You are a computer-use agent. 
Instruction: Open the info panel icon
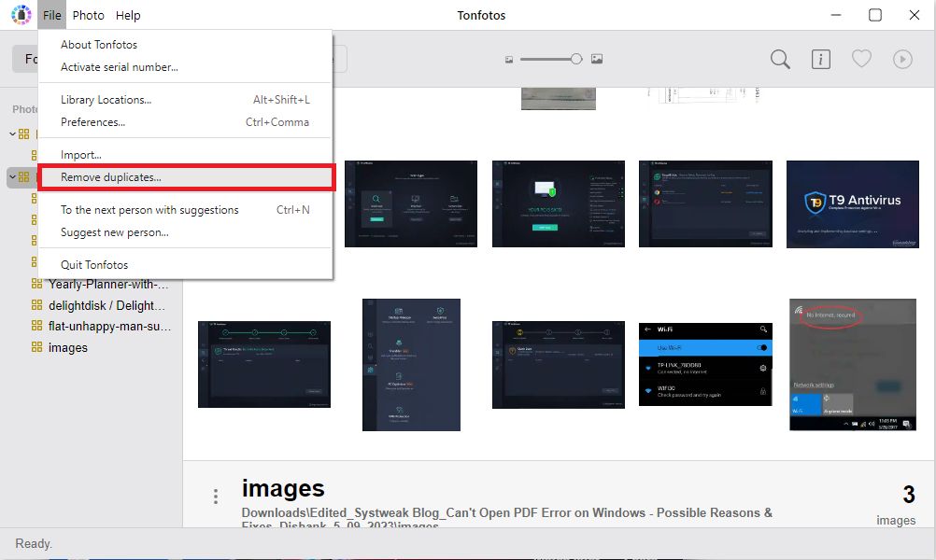(821, 59)
